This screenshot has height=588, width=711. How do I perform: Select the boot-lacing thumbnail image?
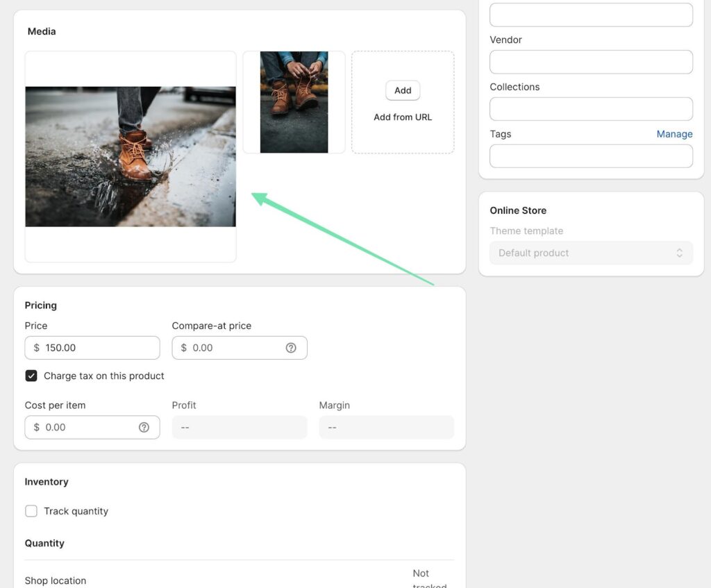point(294,102)
